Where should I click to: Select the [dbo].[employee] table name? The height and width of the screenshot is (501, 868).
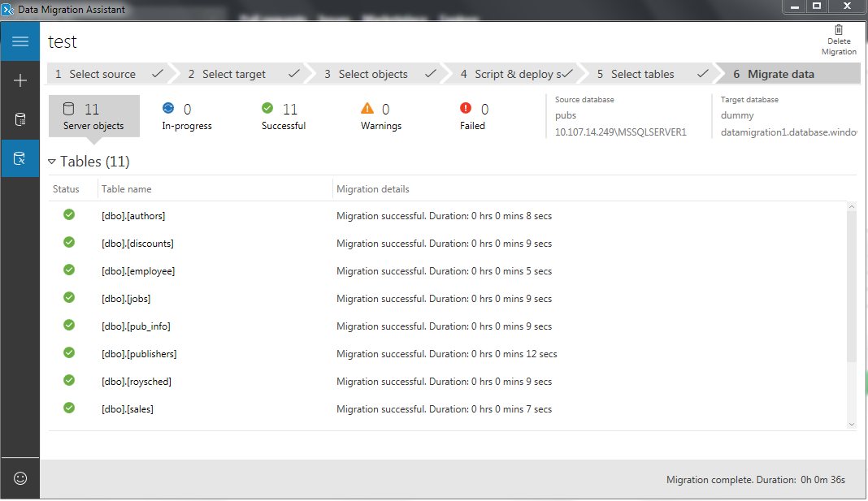coord(138,271)
